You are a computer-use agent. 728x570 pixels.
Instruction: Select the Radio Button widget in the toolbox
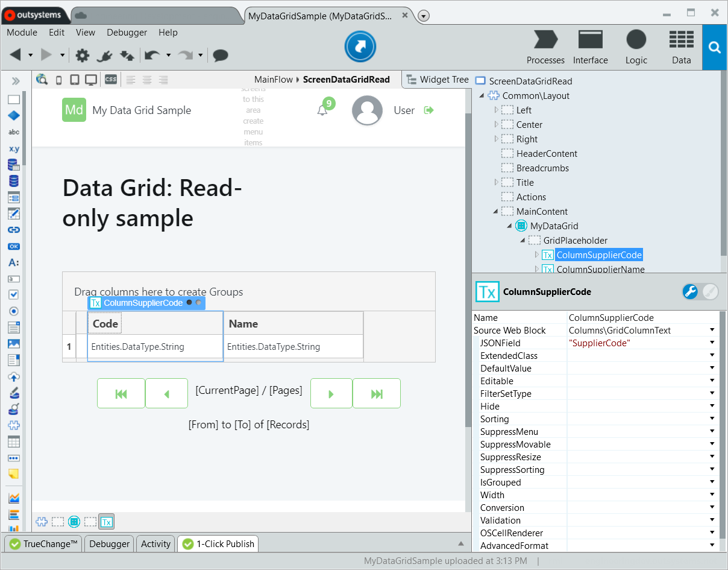click(13, 311)
